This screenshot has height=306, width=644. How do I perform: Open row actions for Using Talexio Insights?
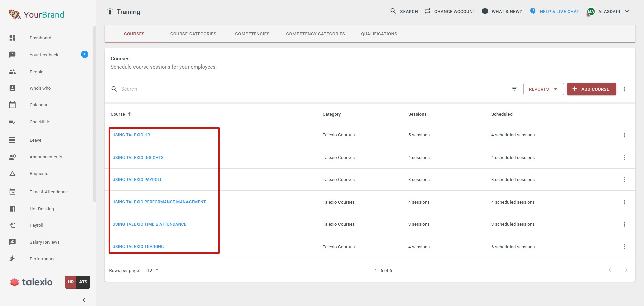pos(624,157)
